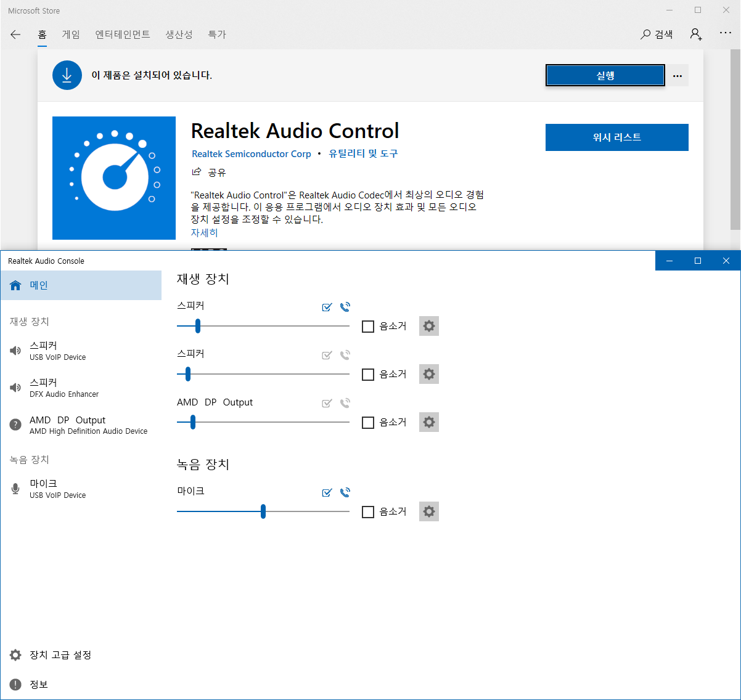
Task: Set first 스피커 as default communication device
Action: tap(345, 306)
